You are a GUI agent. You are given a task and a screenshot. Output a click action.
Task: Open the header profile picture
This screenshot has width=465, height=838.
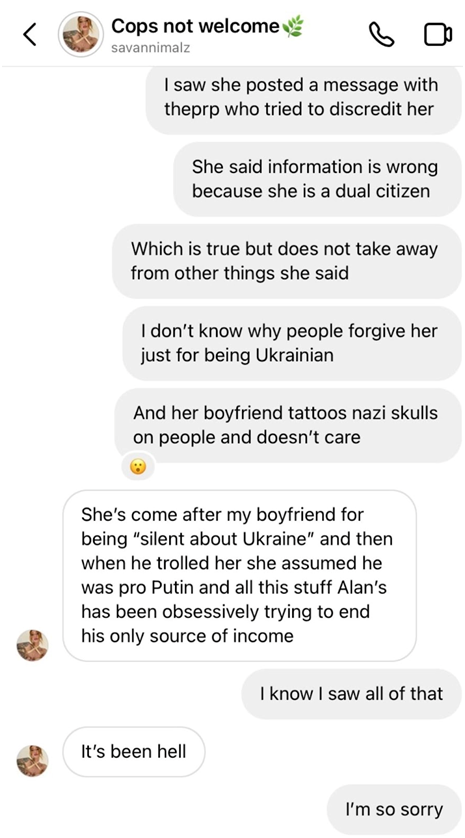81,34
